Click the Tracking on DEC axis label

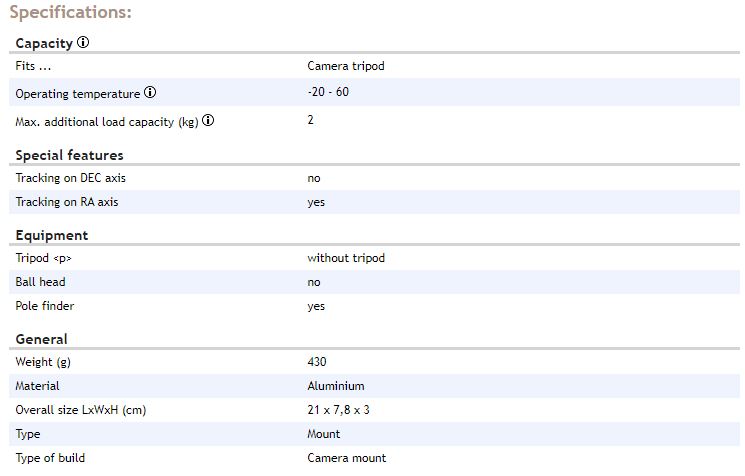pyautogui.click(x=70, y=178)
